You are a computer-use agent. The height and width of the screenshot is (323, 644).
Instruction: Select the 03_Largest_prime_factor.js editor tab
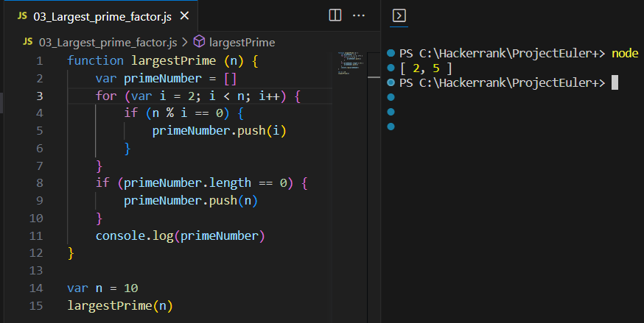(101, 16)
